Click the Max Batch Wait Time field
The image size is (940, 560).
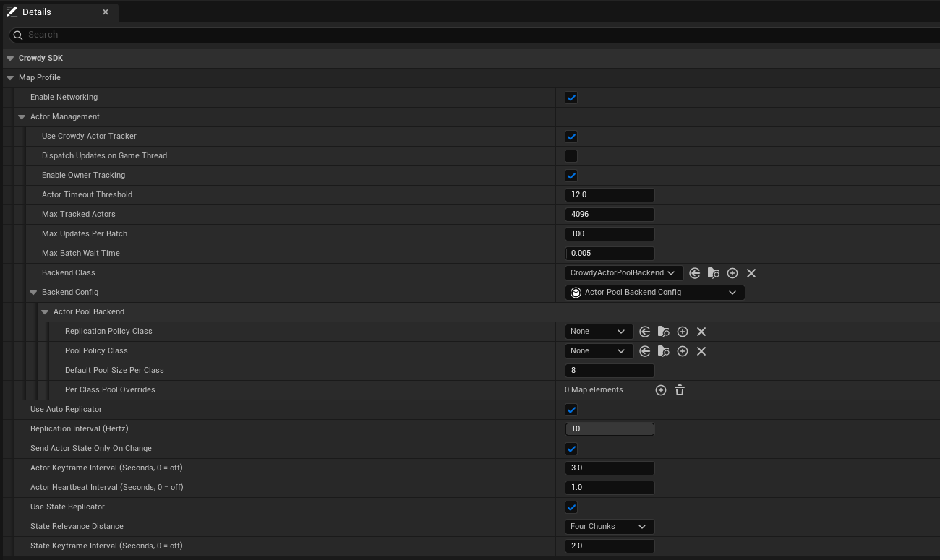610,254
